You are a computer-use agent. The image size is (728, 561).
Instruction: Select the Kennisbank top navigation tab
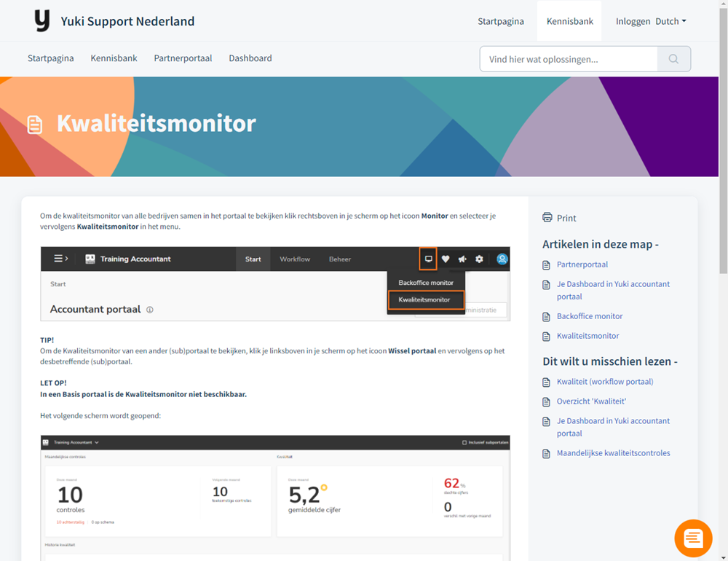tap(570, 21)
